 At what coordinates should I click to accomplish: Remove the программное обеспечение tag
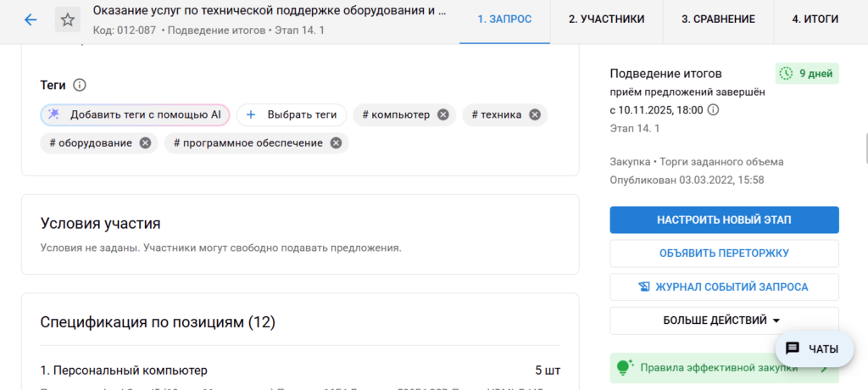click(x=336, y=142)
